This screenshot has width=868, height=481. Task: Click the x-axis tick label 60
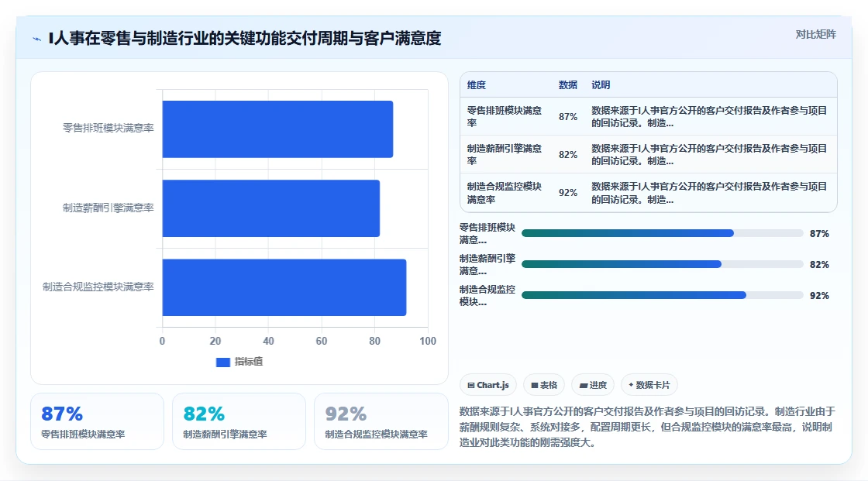(322, 341)
